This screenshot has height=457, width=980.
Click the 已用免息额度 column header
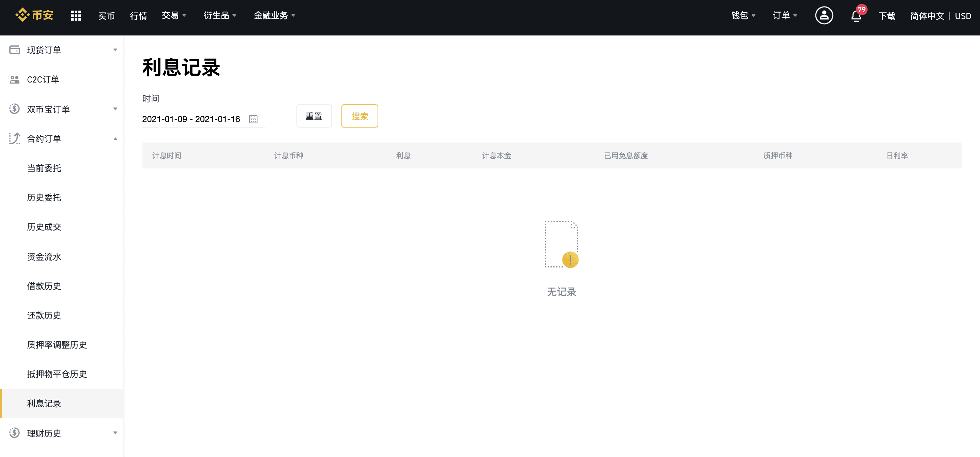click(x=626, y=156)
